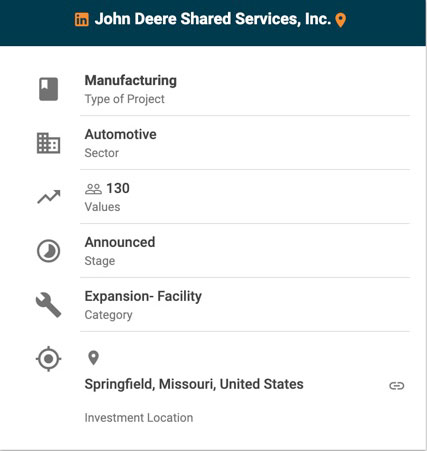This screenshot has height=451, width=427.
Task: Click the gray location pin above Springfield
Action: pos(93,358)
